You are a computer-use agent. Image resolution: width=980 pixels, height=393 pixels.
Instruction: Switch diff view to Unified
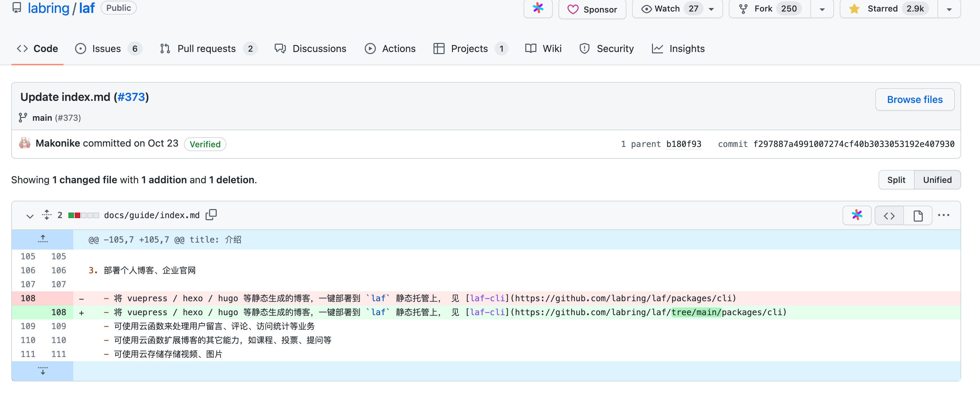937,180
